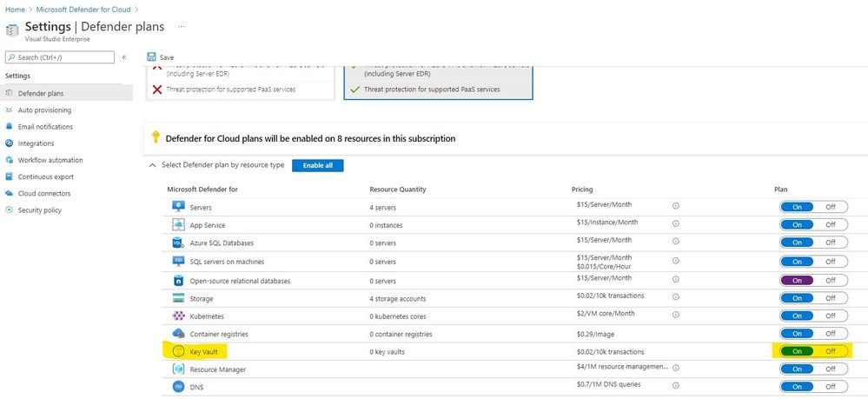Click the Save button
Screen dimensions: 868x399
pos(161,57)
